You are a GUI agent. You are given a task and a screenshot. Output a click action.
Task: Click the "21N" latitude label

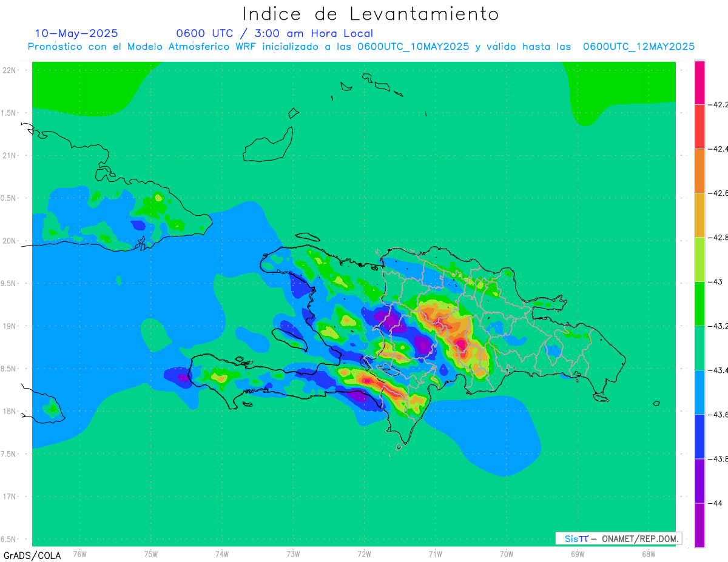9,155
